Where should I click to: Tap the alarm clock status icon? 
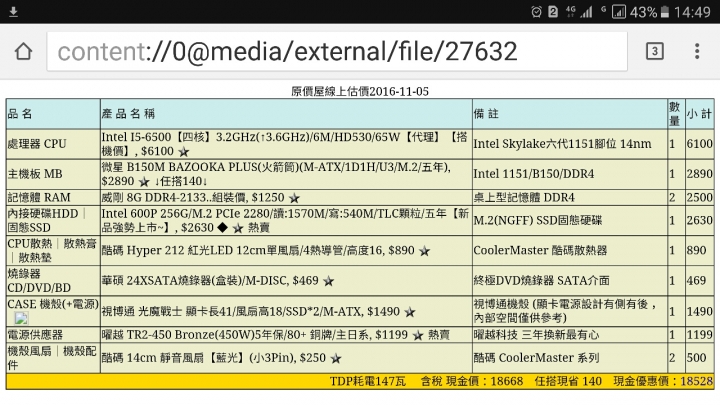536,12
